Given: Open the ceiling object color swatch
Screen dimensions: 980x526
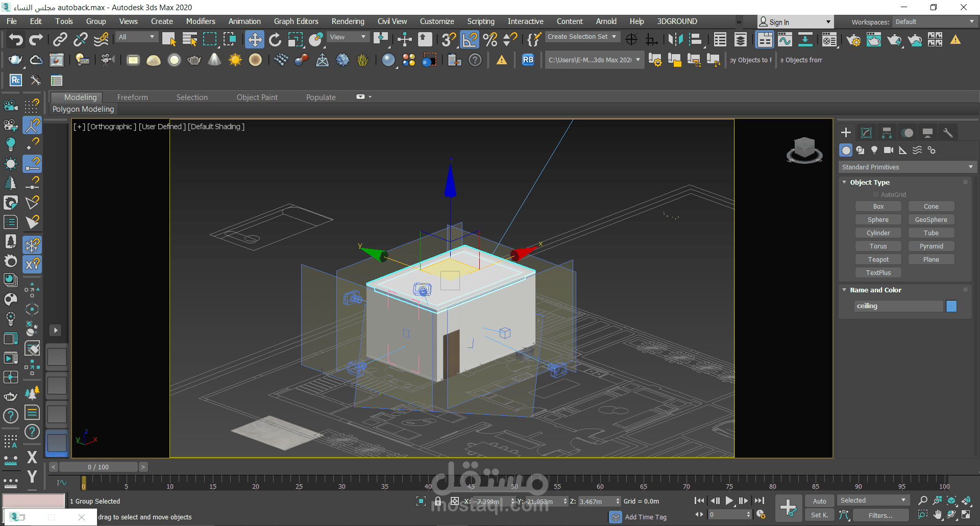Looking at the screenshot, I should pyautogui.click(x=951, y=306).
